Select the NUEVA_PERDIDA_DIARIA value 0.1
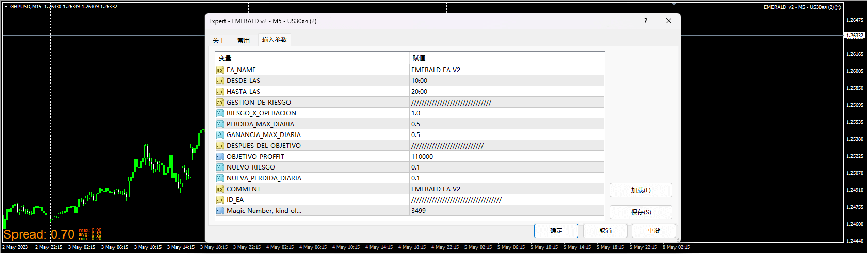 507,178
